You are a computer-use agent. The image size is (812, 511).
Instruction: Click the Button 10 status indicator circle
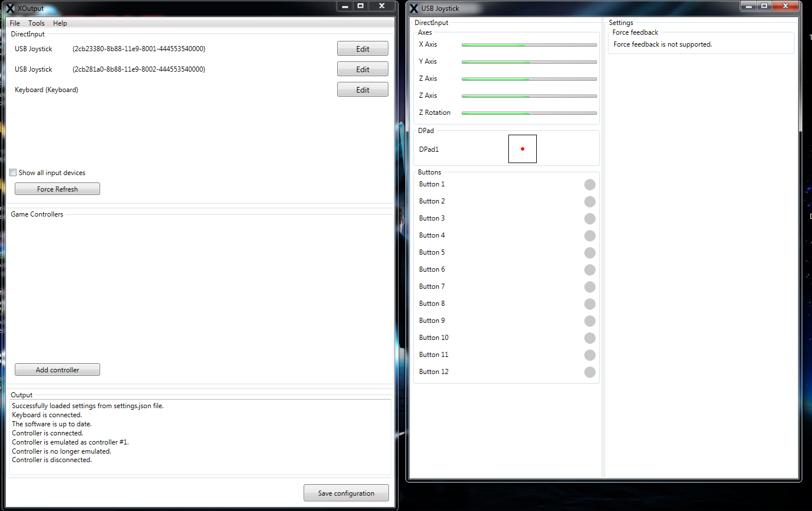[x=590, y=338]
